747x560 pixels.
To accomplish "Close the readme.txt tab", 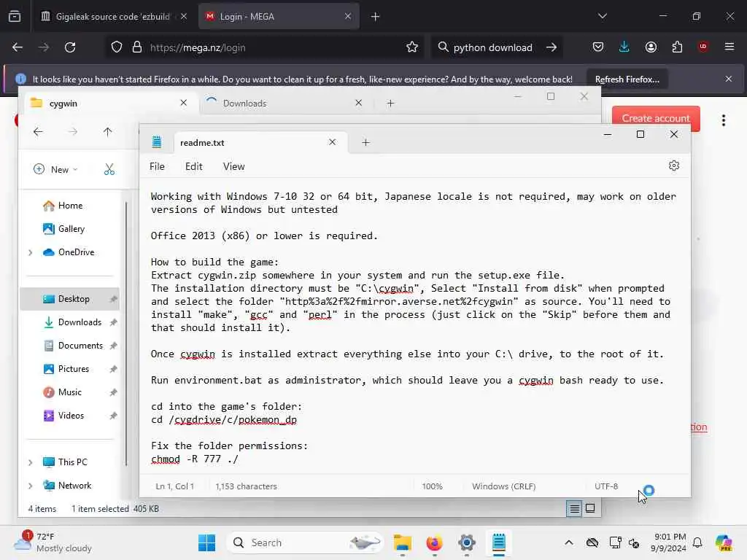I will 332,142.
